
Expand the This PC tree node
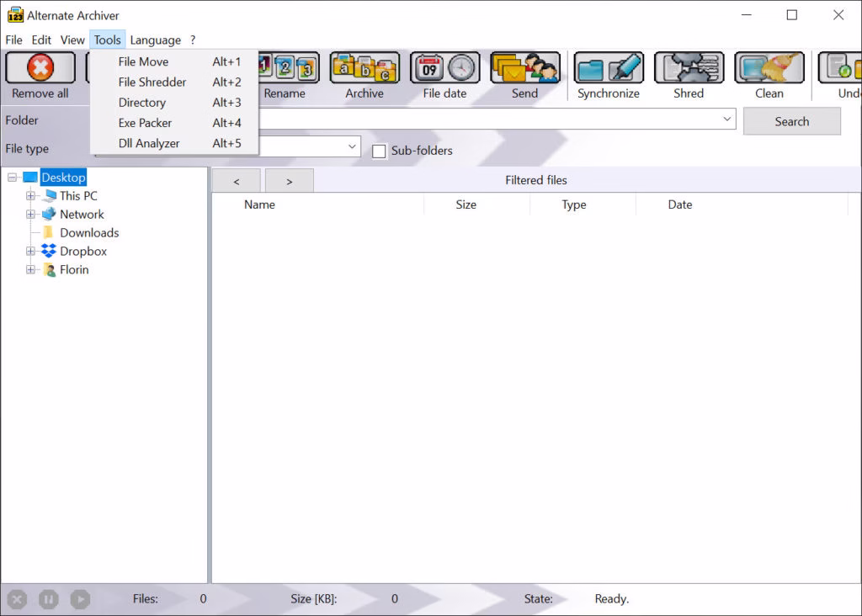[x=31, y=196]
